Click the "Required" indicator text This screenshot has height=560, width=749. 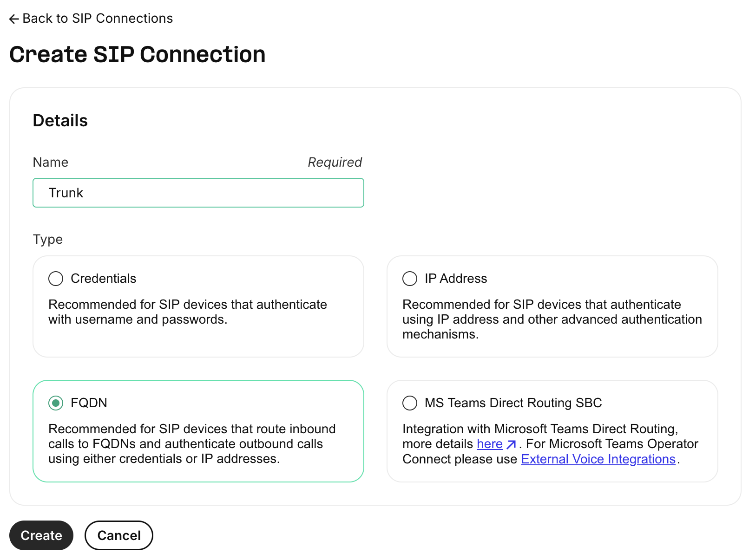[x=335, y=163]
